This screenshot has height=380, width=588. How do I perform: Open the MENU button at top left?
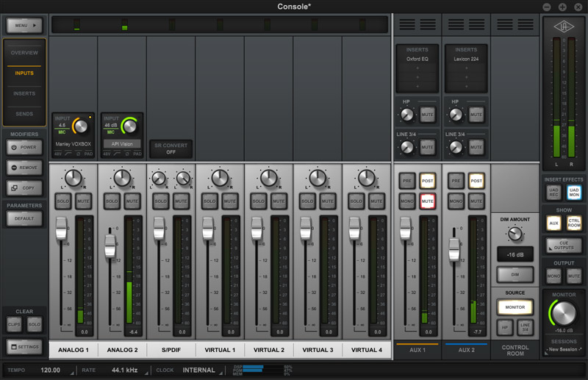click(24, 26)
